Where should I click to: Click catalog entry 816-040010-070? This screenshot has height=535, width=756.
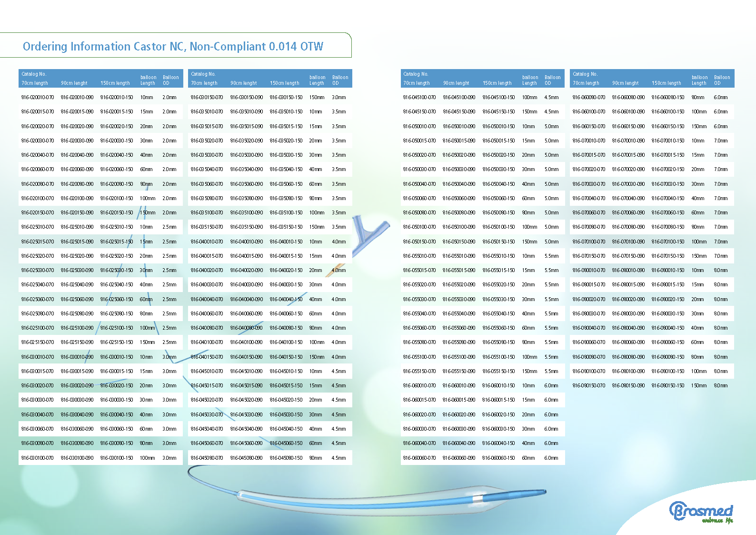click(207, 242)
